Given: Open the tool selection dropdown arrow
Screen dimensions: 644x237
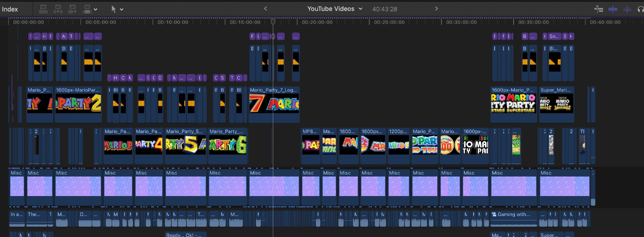Looking at the screenshot, I should pos(122,9).
